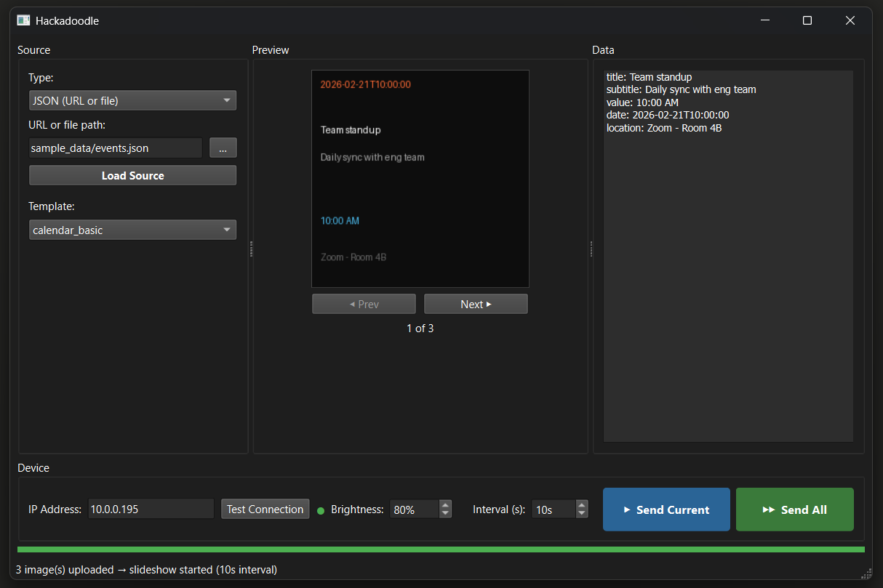The height and width of the screenshot is (588, 883).
Task: Increase brightness with the up arrow
Action: [x=445, y=504]
